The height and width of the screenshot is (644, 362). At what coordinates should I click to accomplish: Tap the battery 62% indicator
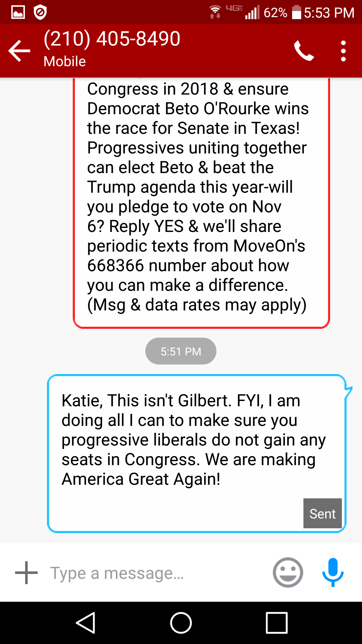[x=282, y=13]
